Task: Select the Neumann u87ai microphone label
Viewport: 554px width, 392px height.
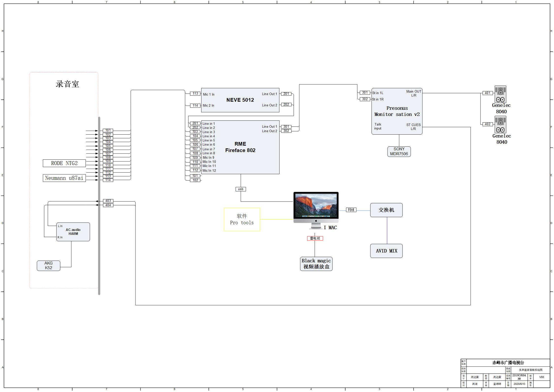Action: (x=64, y=178)
